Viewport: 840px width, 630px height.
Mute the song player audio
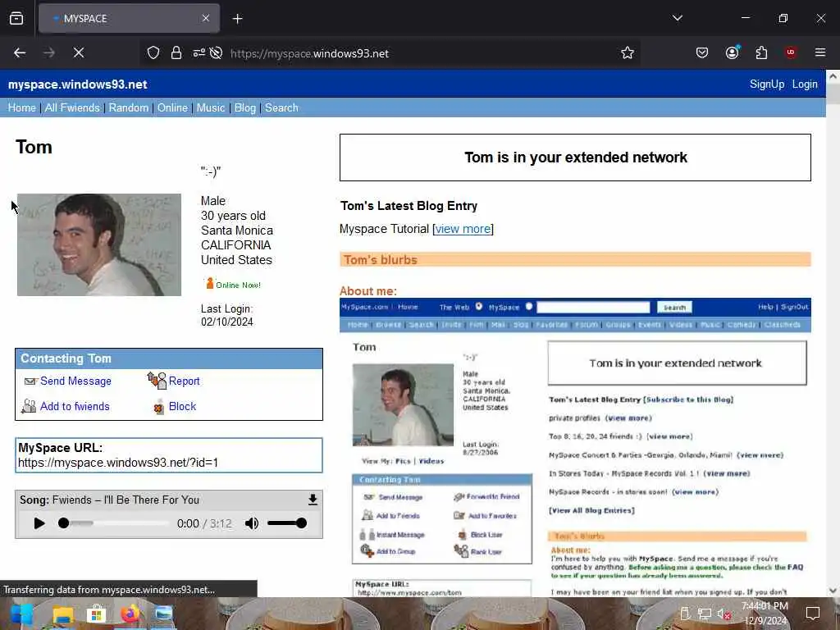[x=252, y=523]
